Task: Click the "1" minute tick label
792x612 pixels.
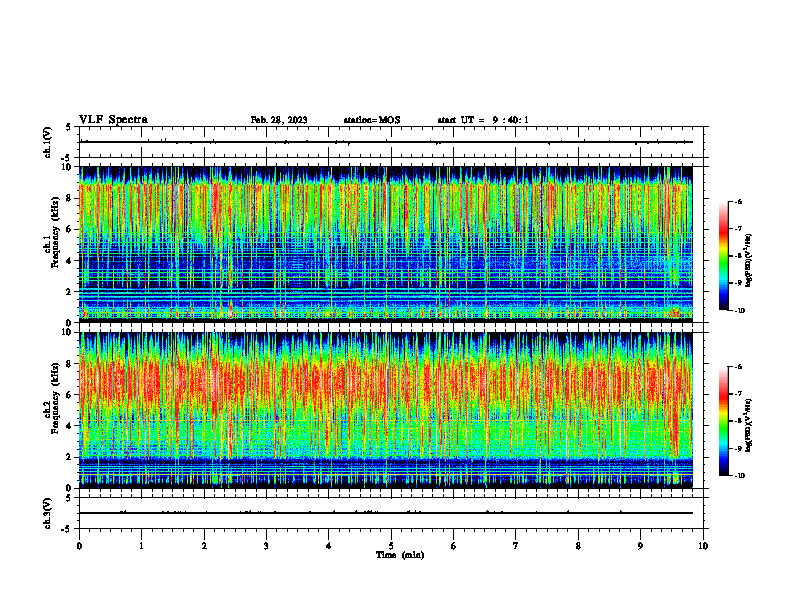Action: click(x=142, y=546)
